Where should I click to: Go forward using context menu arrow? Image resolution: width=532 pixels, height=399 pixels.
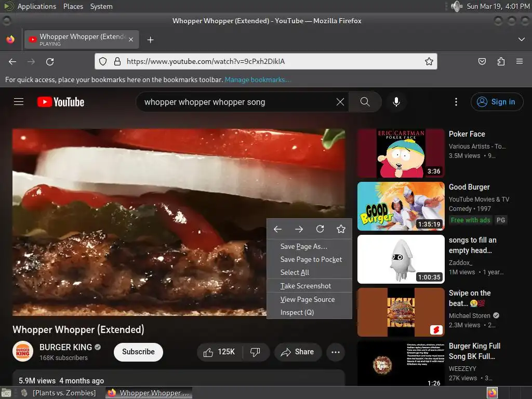pos(299,229)
